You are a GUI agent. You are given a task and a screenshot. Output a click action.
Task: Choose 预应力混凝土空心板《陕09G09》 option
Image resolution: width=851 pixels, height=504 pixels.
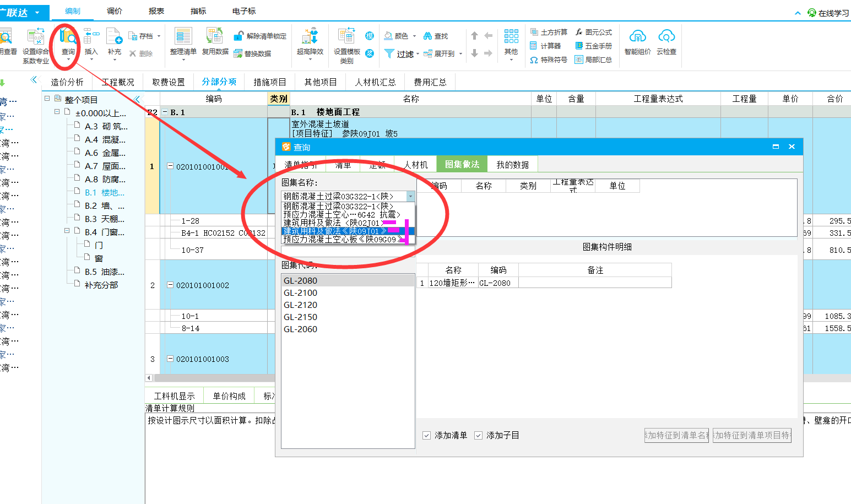point(348,240)
